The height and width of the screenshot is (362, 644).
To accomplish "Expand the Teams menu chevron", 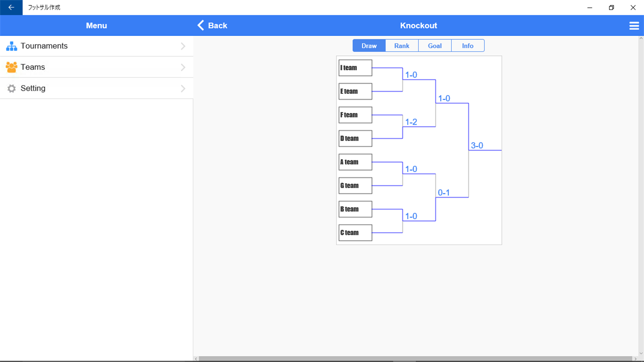I will (x=183, y=67).
